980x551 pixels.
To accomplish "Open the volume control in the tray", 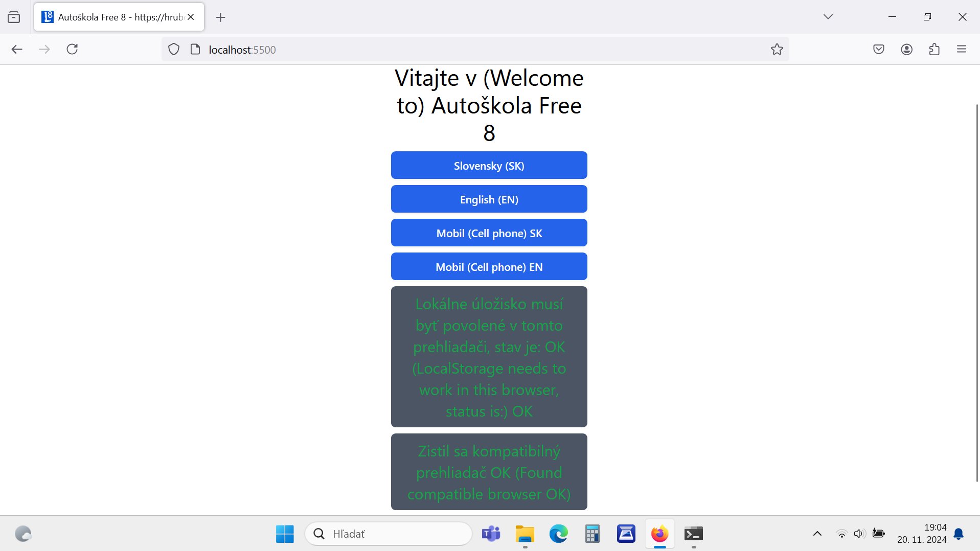I will click(x=859, y=533).
